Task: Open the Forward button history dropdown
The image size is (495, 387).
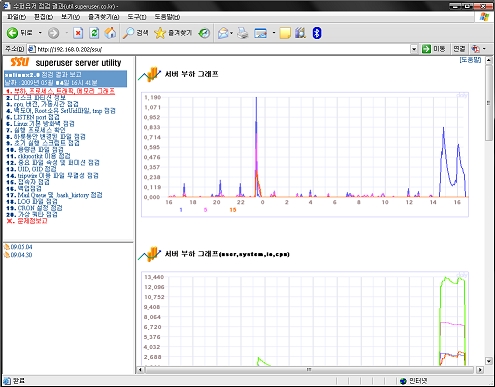Action: [x=67, y=33]
